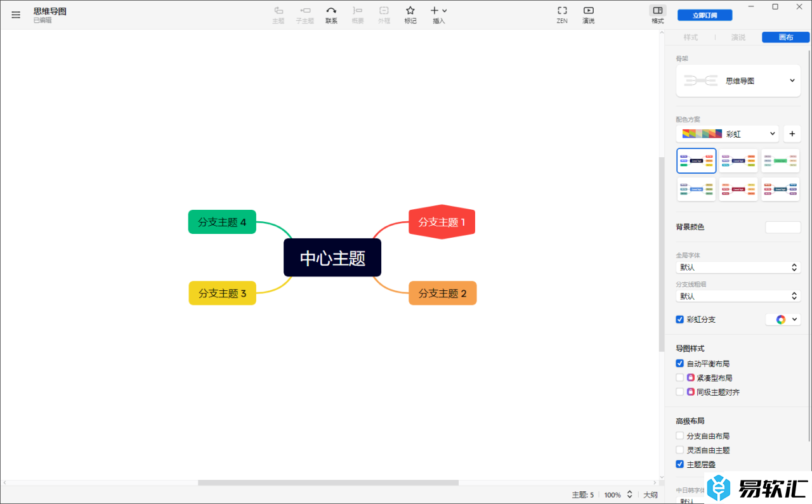Click the topic count (主题: 5) status
The width and height of the screenshot is (812, 504).
coord(583,494)
